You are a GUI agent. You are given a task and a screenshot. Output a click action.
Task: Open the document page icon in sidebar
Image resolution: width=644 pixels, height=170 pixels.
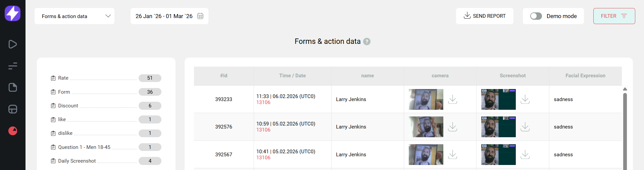12,87
